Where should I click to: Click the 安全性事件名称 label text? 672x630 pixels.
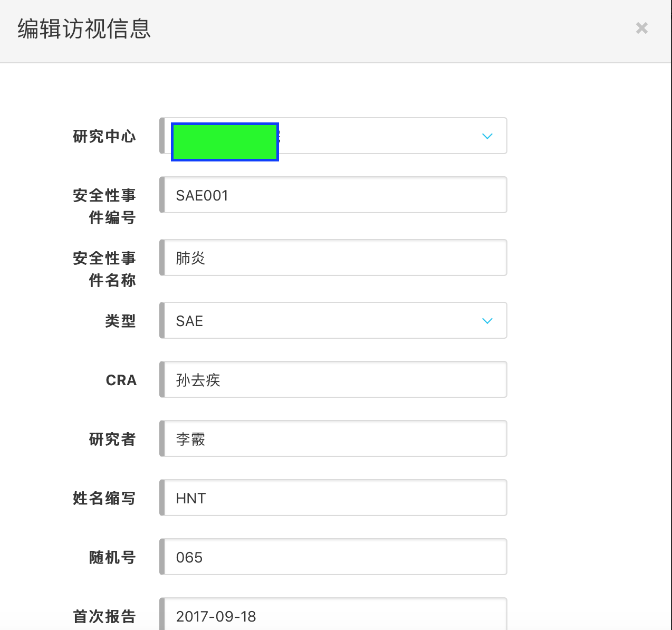104,269
